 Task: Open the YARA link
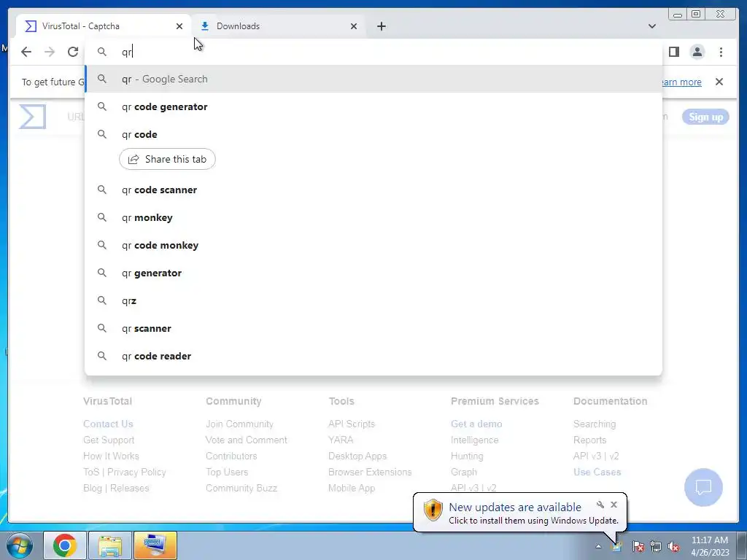pyautogui.click(x=341, y=440)
